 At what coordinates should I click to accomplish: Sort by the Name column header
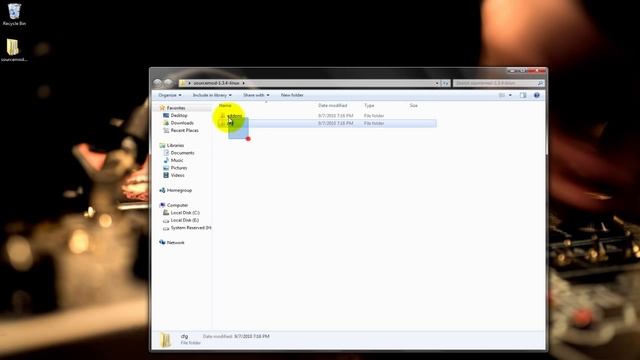click(x=225, y=105)
